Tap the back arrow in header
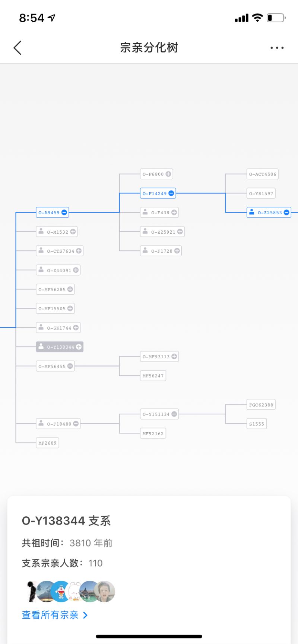 [x=18, y=48]
